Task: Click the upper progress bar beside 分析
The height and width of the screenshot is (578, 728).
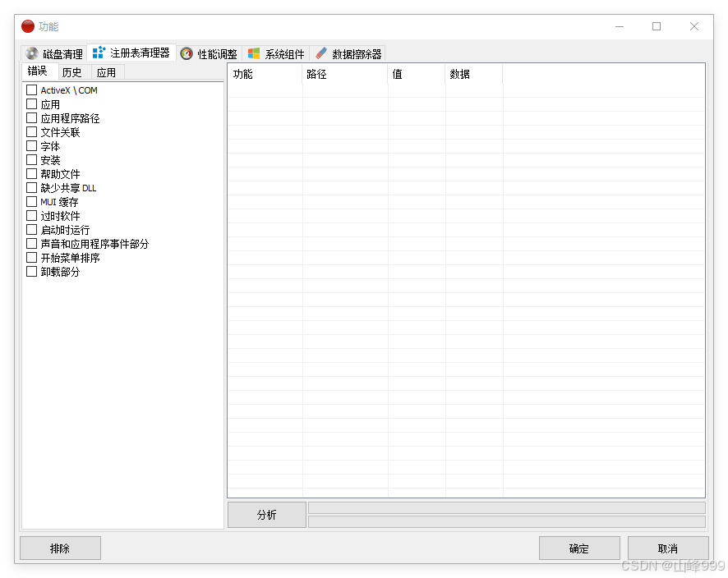Action: tap(506, 507)
